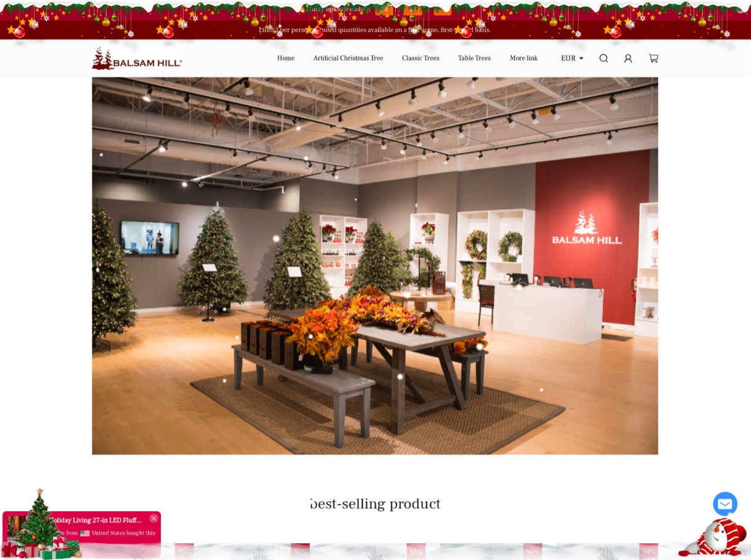
Task: Open the shopping cart icon
Action: (x=654, y=58)
